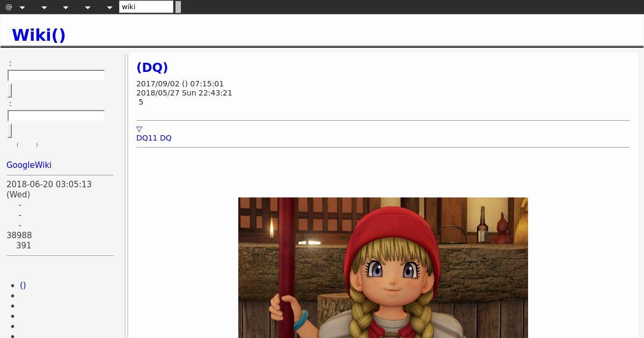Focus the top-bar search field containing 'wiki'
644x338 pixels.
pyautogui.click(x=146, y=6)
